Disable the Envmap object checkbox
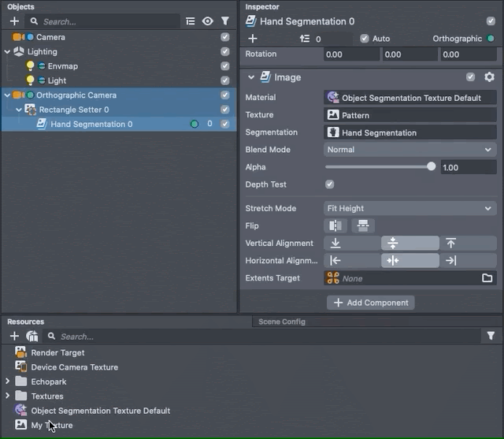 click(225, 66)
